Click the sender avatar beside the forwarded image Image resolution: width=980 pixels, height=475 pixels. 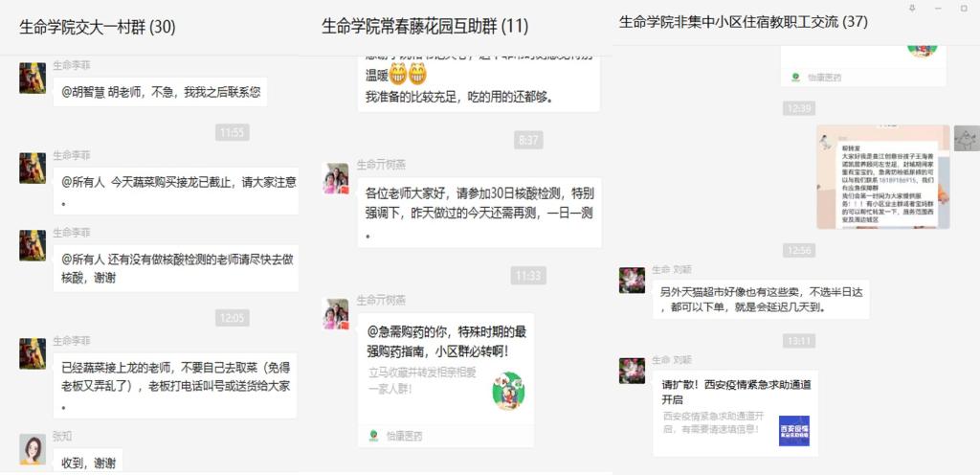(967, 138)
